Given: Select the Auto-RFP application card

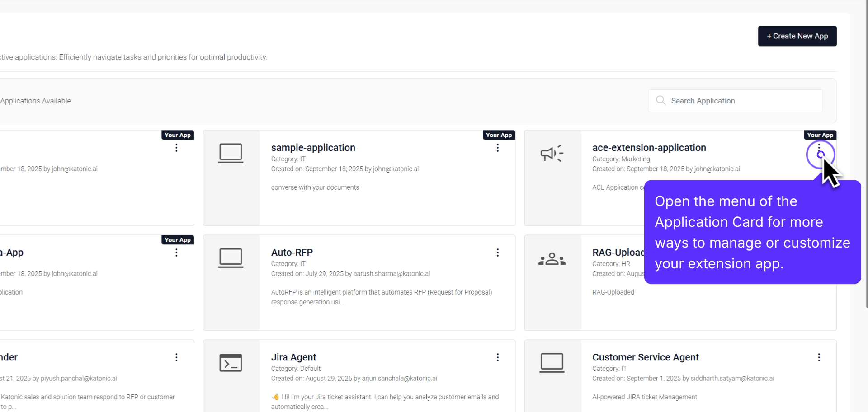Looking at the screenshot, I should point(359,282).
